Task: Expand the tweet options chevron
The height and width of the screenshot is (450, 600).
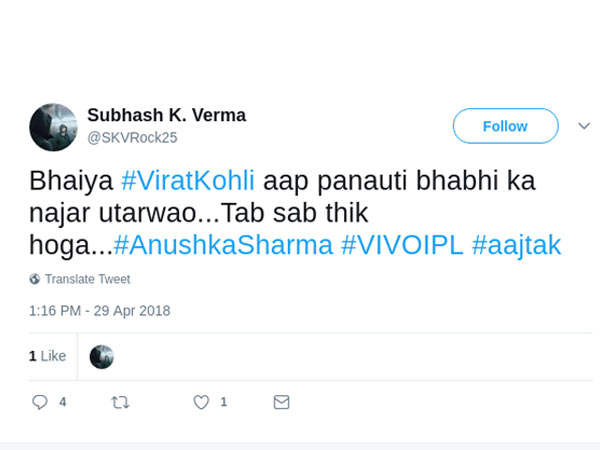Action: click(584, 126)
